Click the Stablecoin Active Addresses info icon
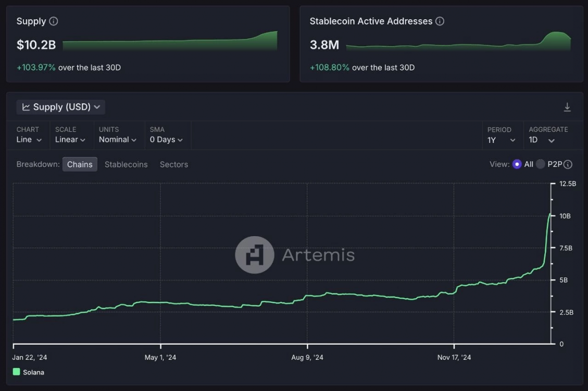The height and width of the screenshot is (391, 588). 440,21
